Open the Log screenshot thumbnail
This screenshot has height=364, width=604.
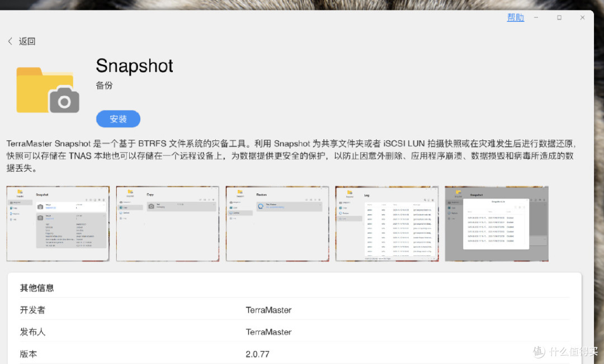pyautogui.click(x=387, y=224)
